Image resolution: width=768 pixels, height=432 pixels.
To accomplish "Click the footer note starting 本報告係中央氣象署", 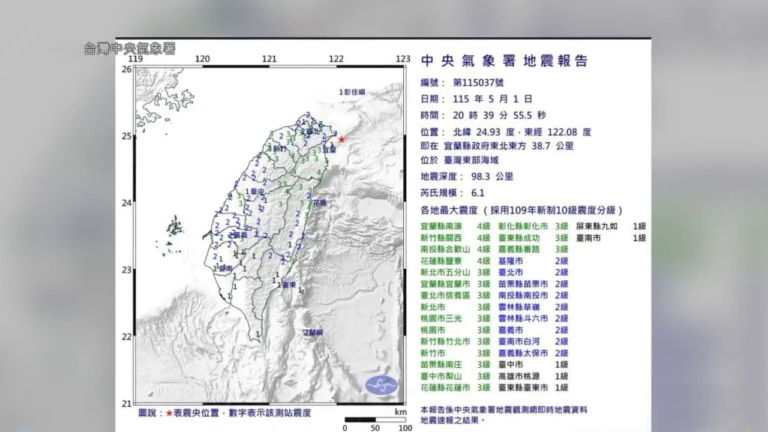I will click(504, 415).
